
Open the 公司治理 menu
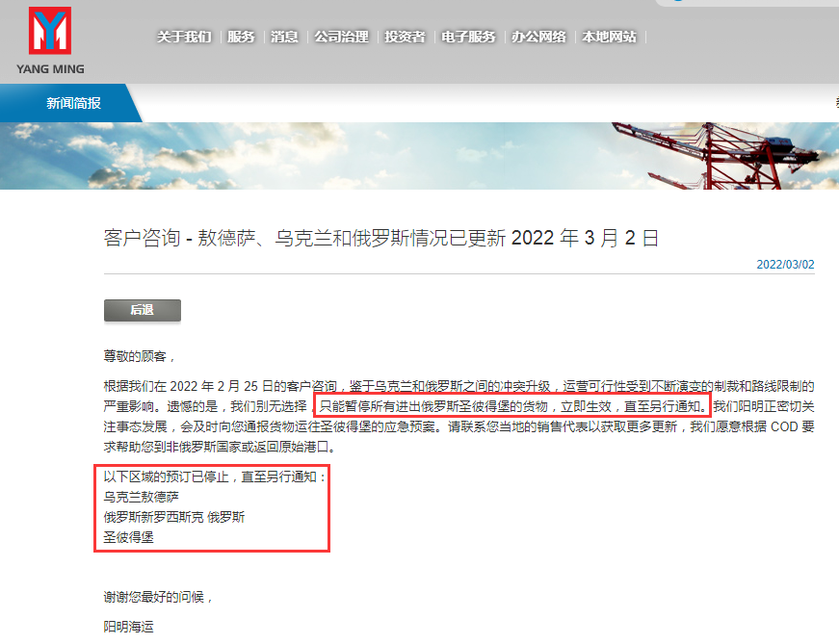point(341,37)
